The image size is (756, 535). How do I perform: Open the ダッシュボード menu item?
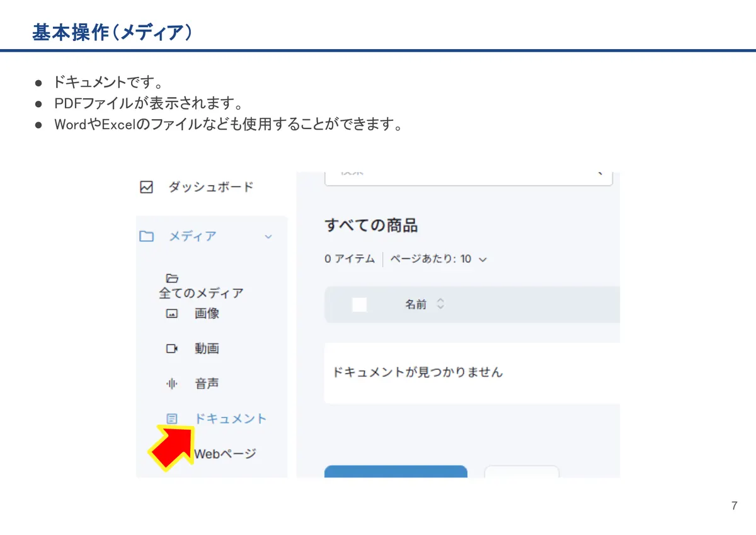211,187
